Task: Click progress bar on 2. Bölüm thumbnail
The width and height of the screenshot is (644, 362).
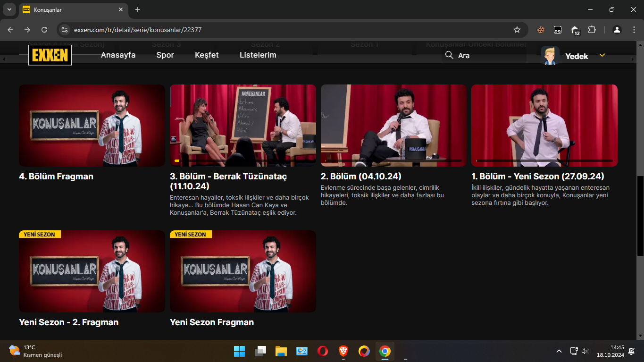Action: (x=393, y=161)
